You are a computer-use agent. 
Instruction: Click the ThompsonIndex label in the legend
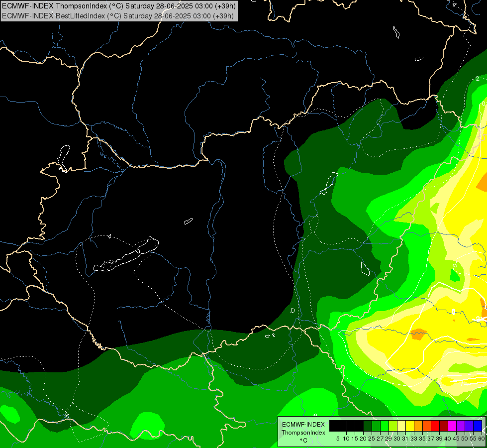303,433
